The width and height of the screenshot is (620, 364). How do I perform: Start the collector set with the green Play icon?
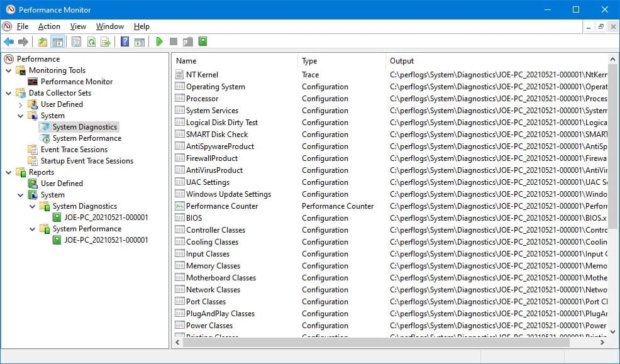pos(158,41)
